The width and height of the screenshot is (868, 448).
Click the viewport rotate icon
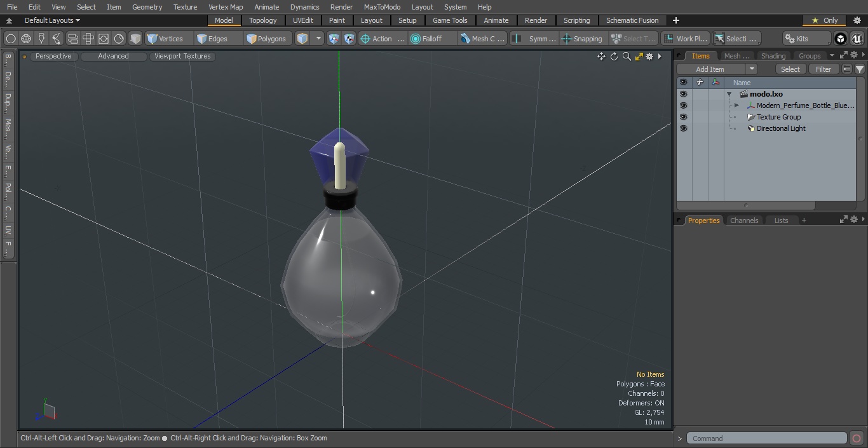coord(614,57)
